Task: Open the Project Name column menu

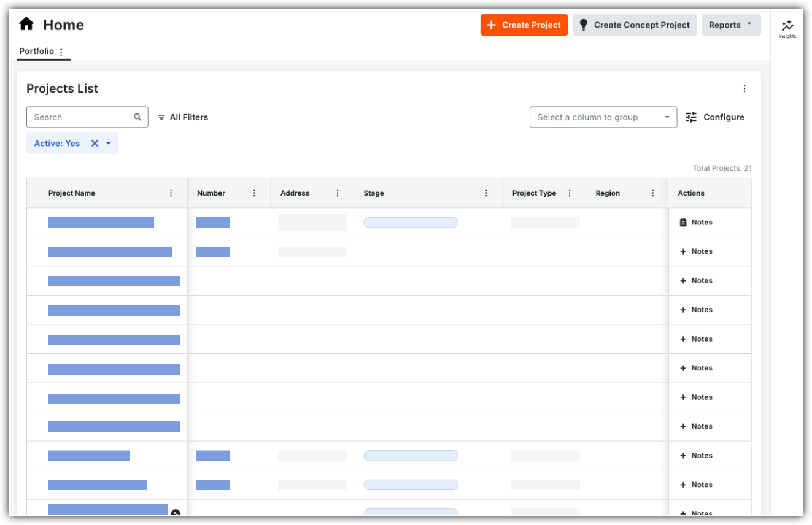Action: (x=171, y=193)
